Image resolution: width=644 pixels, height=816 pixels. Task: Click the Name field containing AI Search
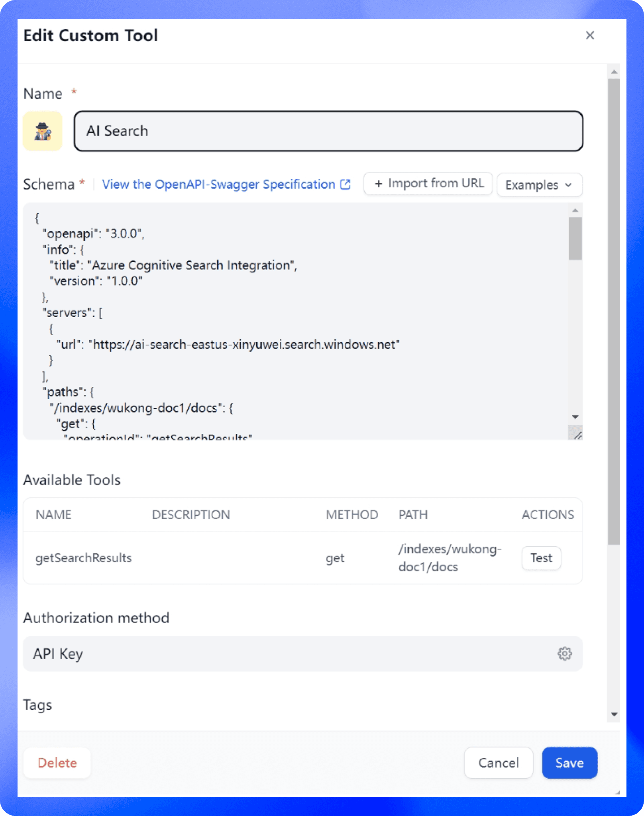(x=328, y=131)
